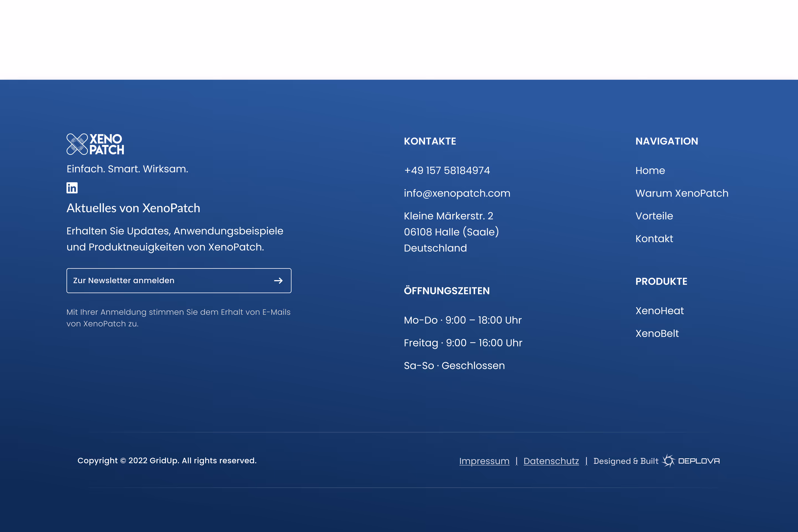Focus the 'Zur Newsletter anmelden' input

point(179,281)
